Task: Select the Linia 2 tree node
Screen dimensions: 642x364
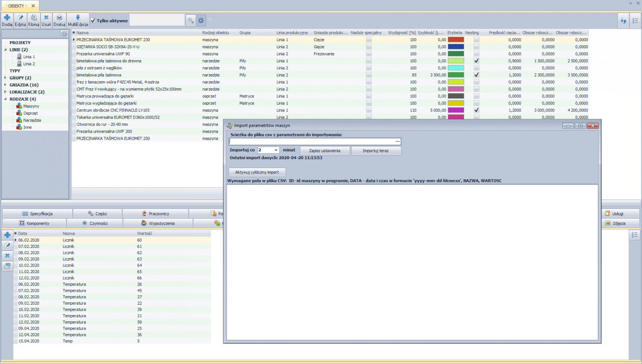Action: pos(29,64)
